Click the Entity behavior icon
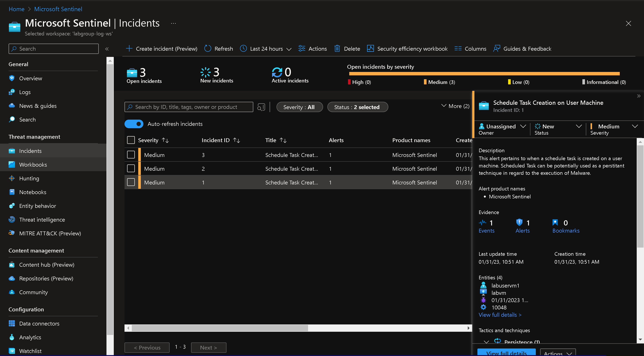Image resolution: width=644 pixels, height=356 pixels. coord(11,205)
